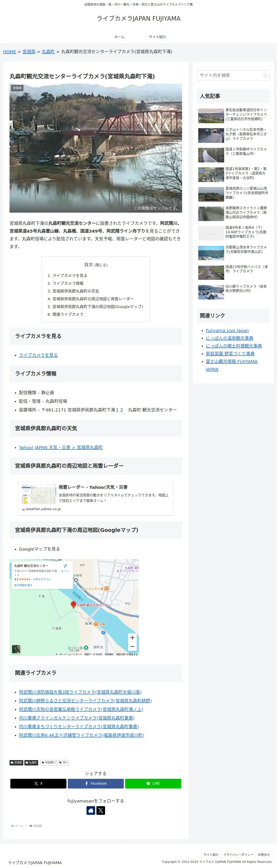Click the red map pin marker
Screen dimensions: 277x868
click(73, 605)
